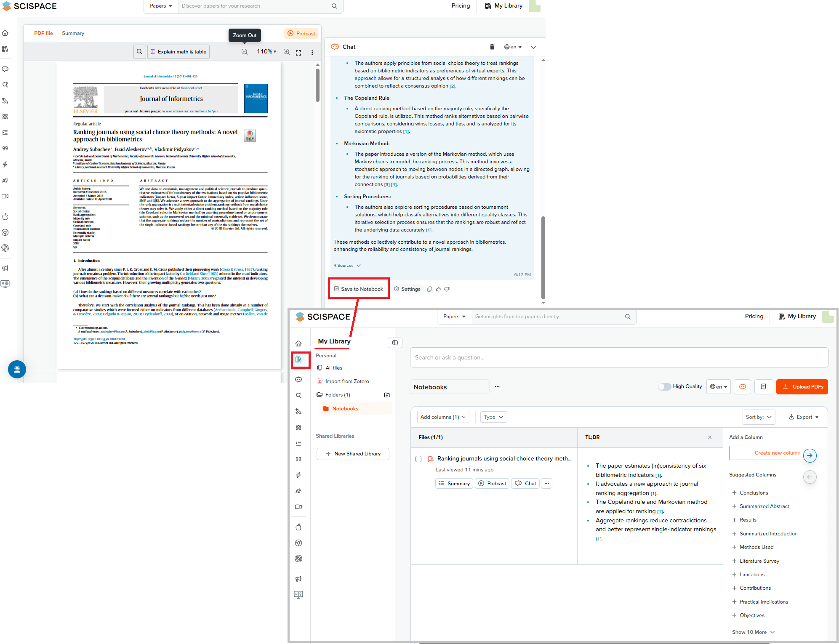Copy the chat answer with copy icon
This screenshot has height=644, width=839.
[x=429, y=289]
